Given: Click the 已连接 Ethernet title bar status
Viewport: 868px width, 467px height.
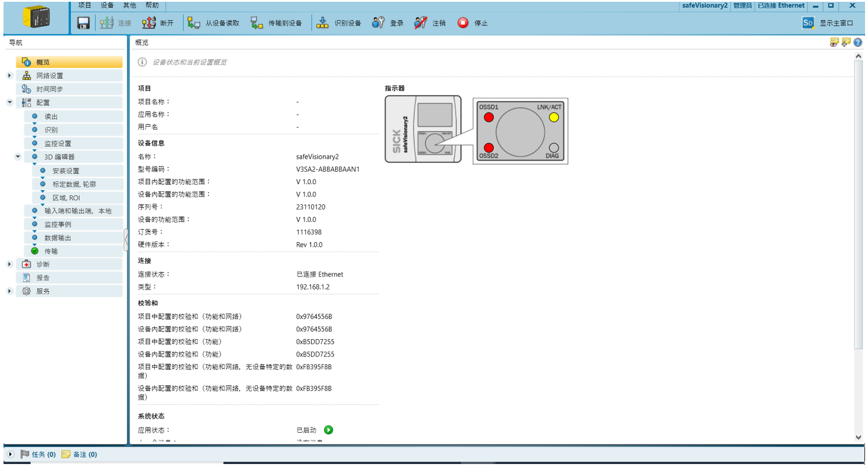Looking at the screenshot, I should 781,5.
